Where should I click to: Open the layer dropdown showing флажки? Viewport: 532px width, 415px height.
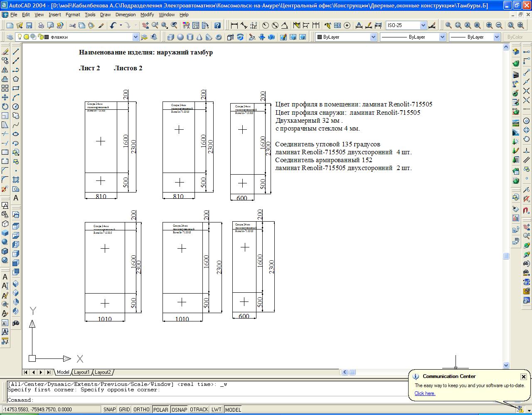[135, 37]
